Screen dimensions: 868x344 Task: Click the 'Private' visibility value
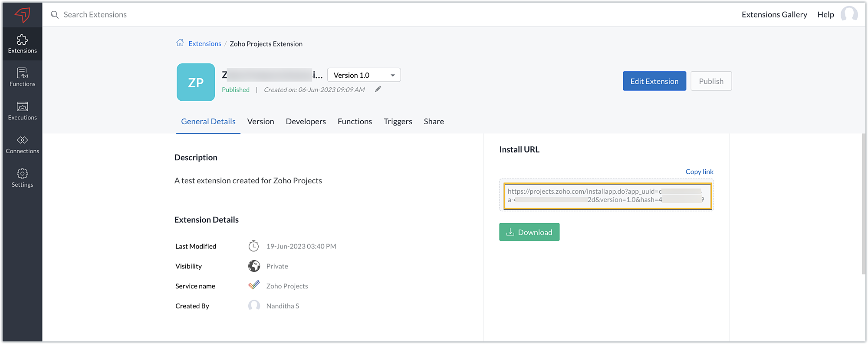tap(277, 266)
